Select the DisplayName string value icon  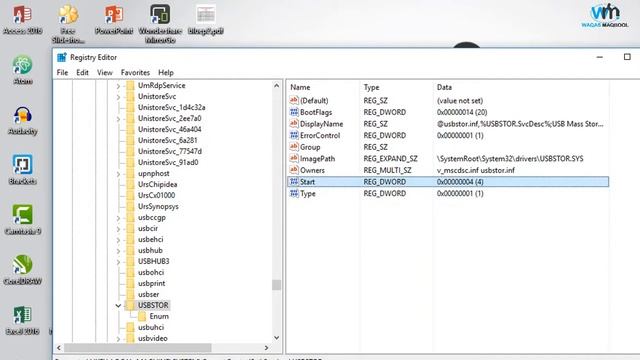point(294,123)
